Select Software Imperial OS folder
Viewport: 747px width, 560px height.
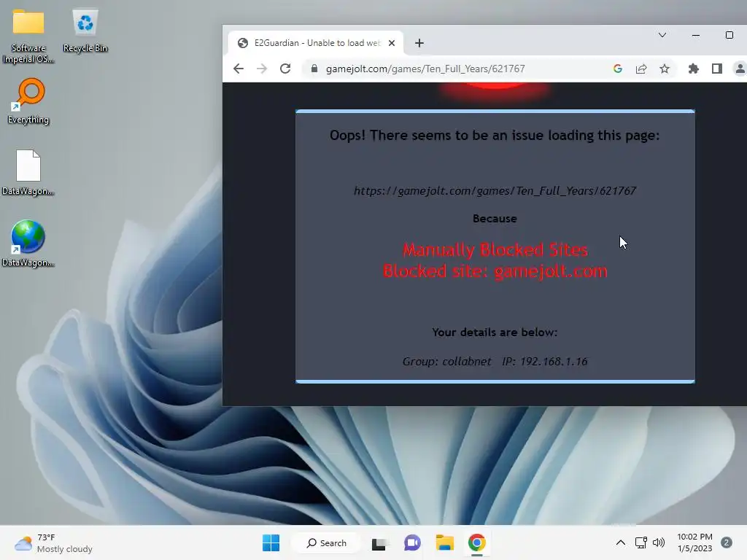(x=28, y=36)
